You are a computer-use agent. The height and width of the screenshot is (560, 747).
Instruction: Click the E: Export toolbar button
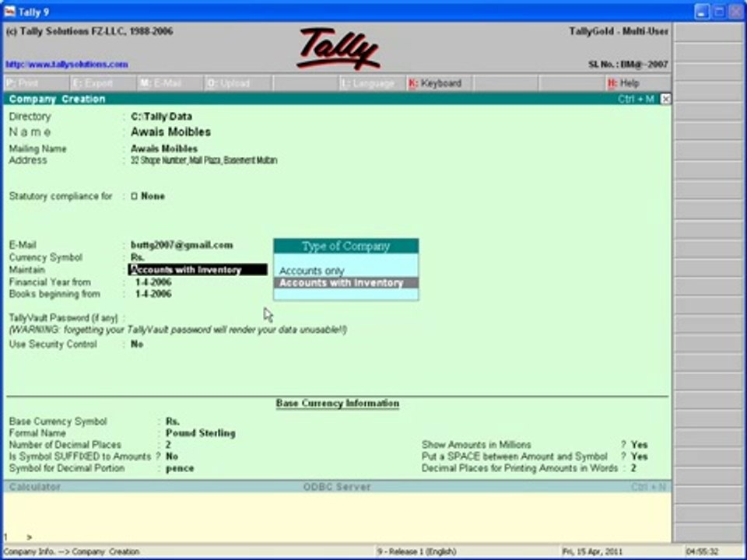coord(103,83)
